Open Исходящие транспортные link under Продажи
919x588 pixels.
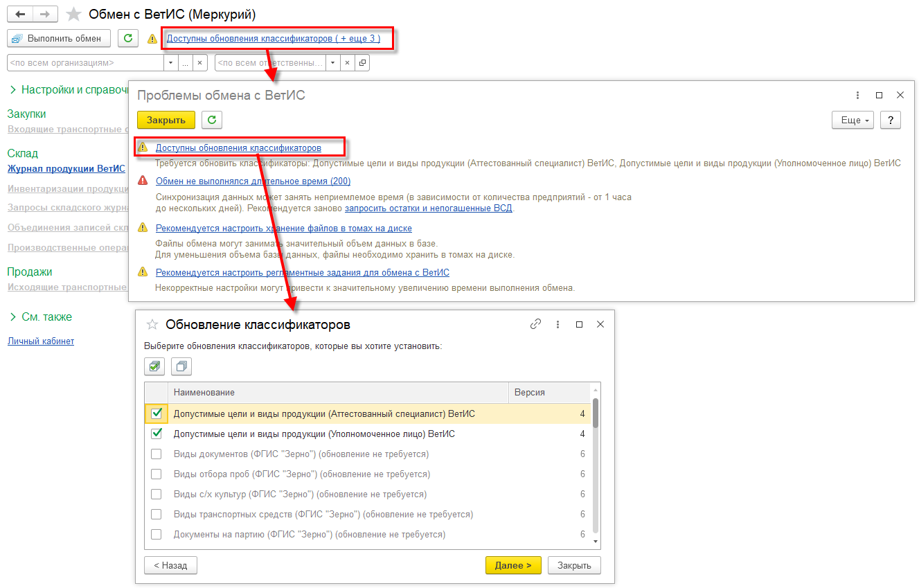tap(67, 287)
